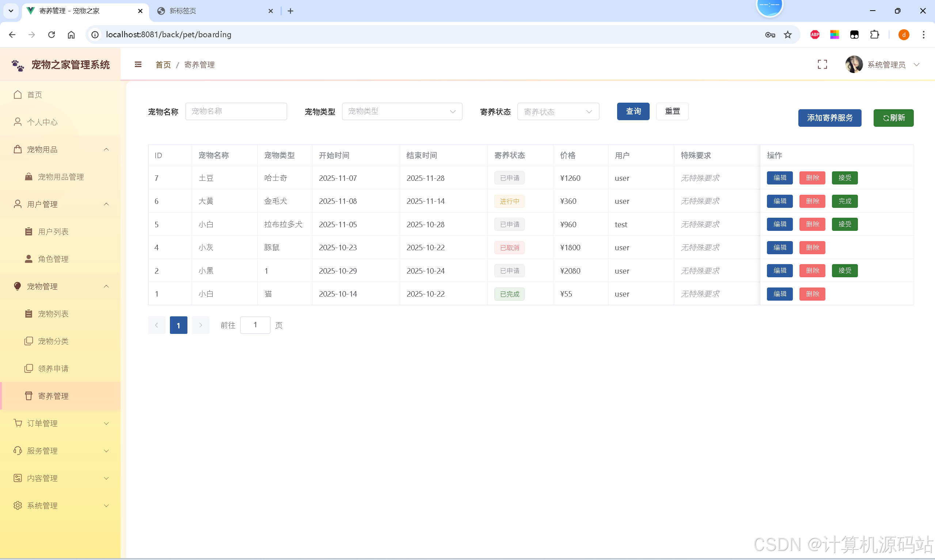The height and width of the screenshot is (560, 935).
Task: Open a new browser tab
Action: (290, 11)
